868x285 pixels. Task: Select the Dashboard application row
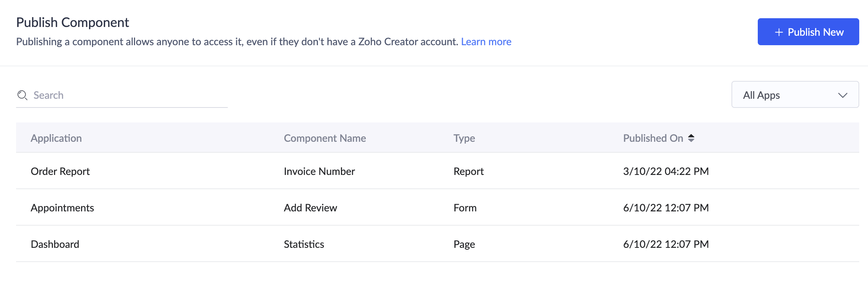click(x=55, y=244)
